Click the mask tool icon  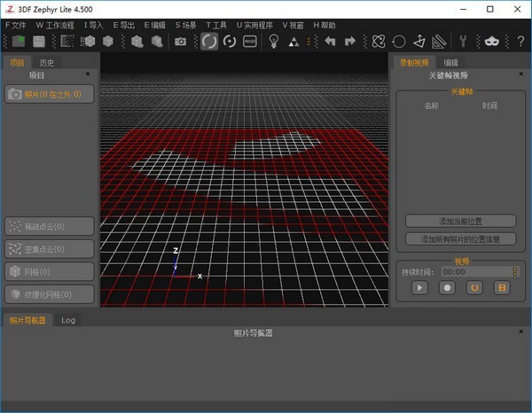point(492,41)
